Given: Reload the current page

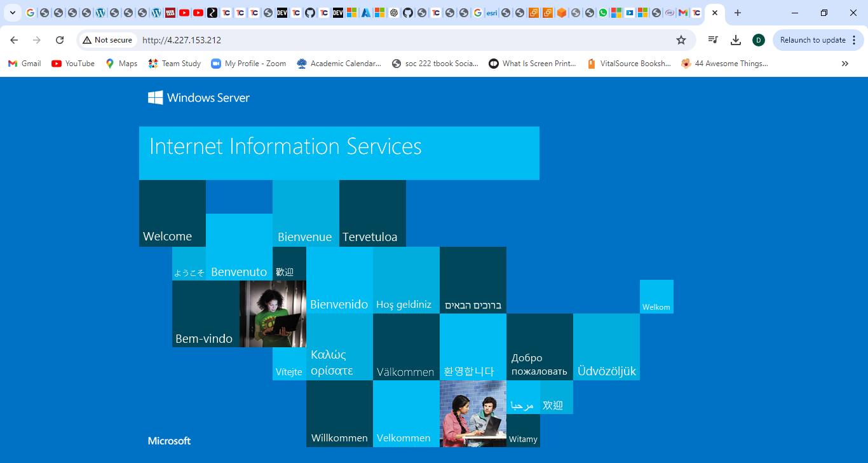Looking at the screenshot, I should click(60, 40).
